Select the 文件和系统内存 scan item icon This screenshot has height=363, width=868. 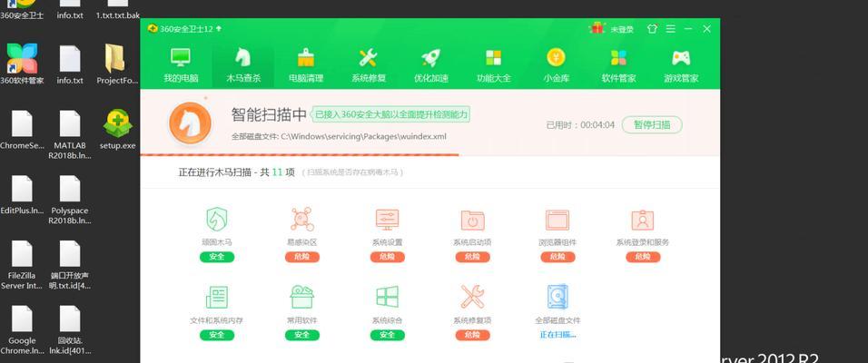tap(216, 297)
